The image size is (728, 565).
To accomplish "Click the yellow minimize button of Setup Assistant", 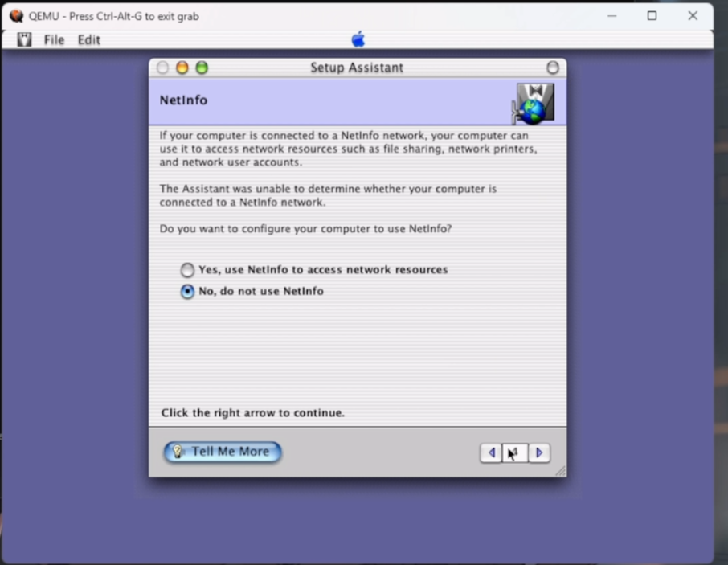I will [182, 68].
